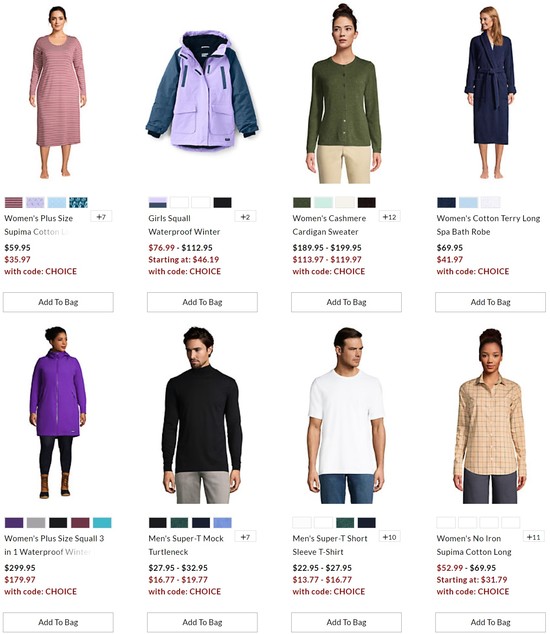Select the black swatch for the Girls Squall jacket
This screenshot has height=634, width=550.
[x=222, y=202]
